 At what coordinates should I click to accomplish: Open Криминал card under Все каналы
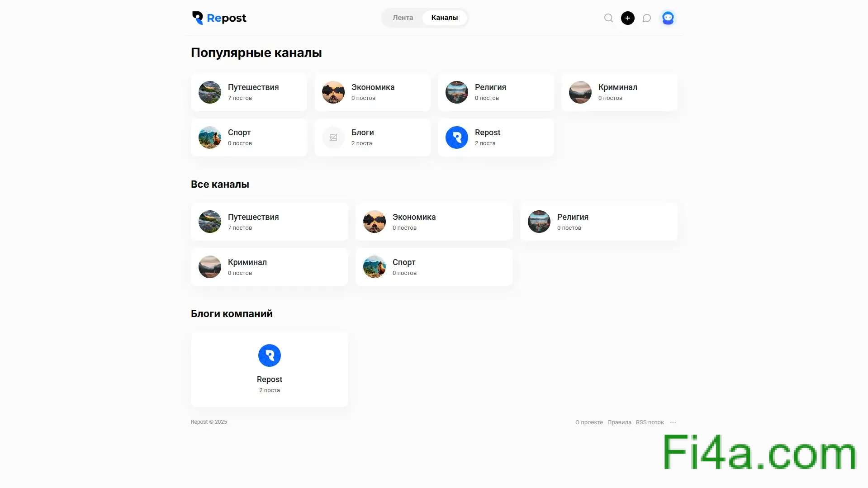click(269, 267)
